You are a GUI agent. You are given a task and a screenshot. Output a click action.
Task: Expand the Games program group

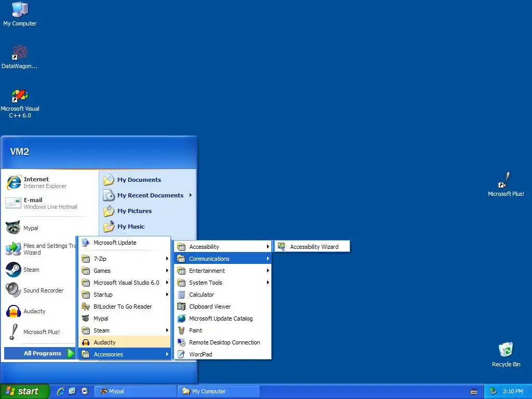(x=125, y=270)
